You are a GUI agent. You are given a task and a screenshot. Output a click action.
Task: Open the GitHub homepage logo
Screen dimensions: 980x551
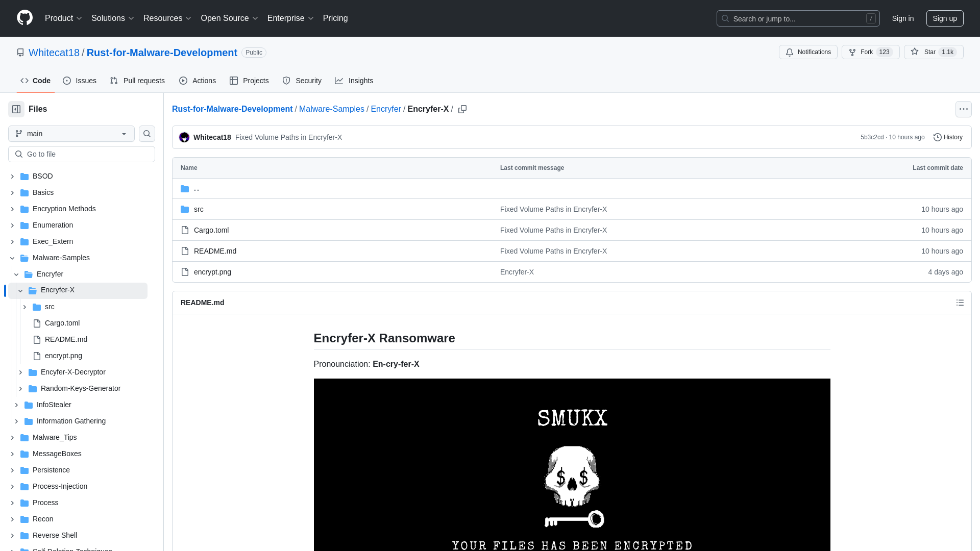(24, 18)
